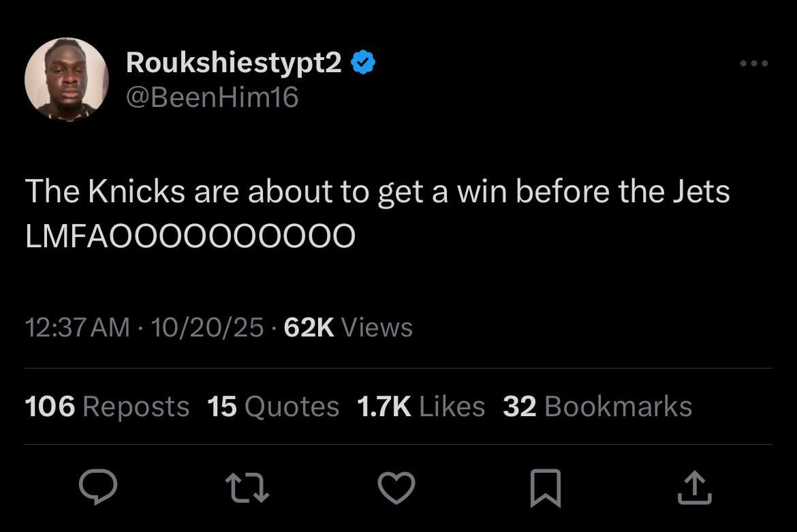Open the three-dot options menu on the tweet
Viewport: 797px width, 532px height.
(753, 63)
